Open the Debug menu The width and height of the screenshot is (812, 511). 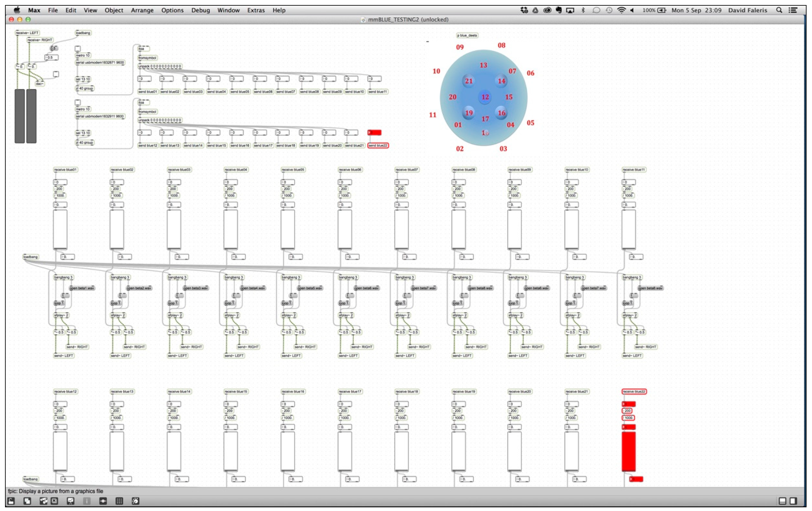pyautogui.click(x=200, y=10)
